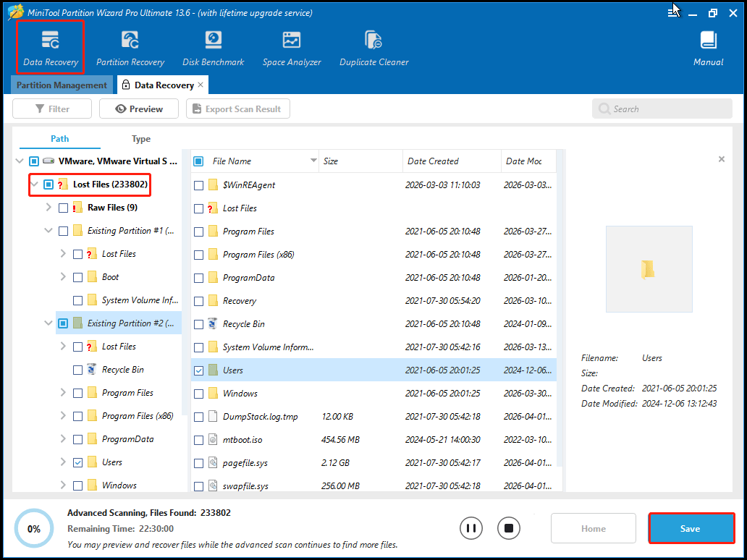Click the VMware disk drive icon

coord(48,161)
